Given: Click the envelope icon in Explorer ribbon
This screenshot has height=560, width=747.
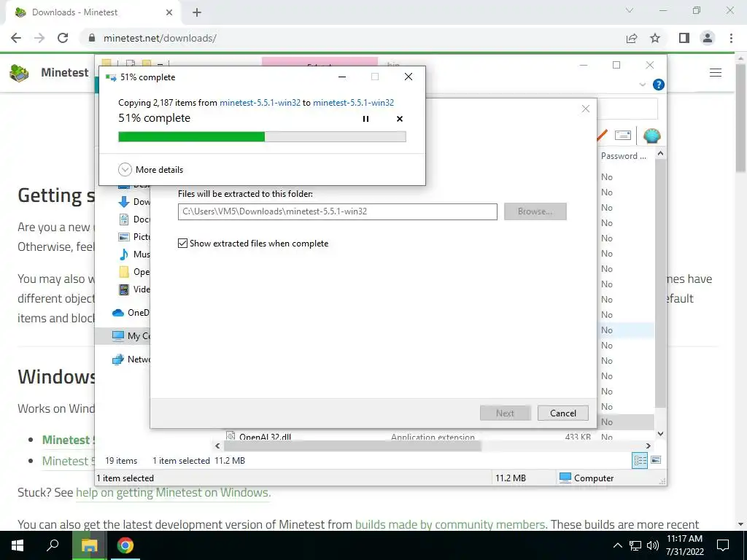Looking at the screenshot, I should click(623, 135).
